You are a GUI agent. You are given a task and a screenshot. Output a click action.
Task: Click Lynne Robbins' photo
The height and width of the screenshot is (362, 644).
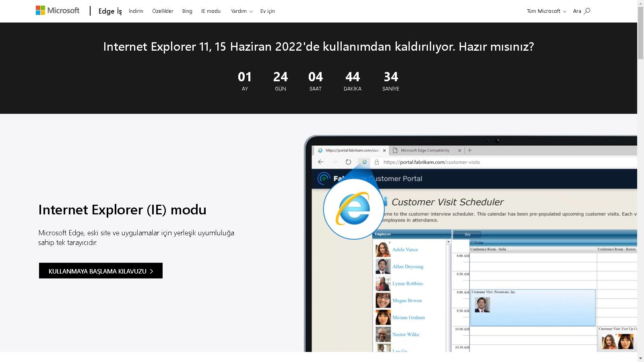click(383, 284)
